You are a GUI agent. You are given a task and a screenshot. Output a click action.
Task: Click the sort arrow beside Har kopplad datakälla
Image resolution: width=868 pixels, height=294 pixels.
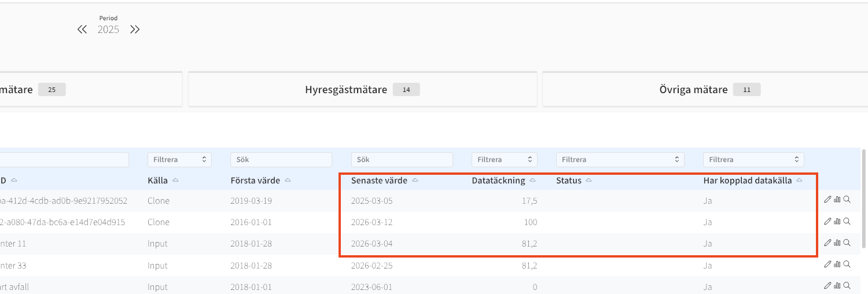(x=799, y=181)
